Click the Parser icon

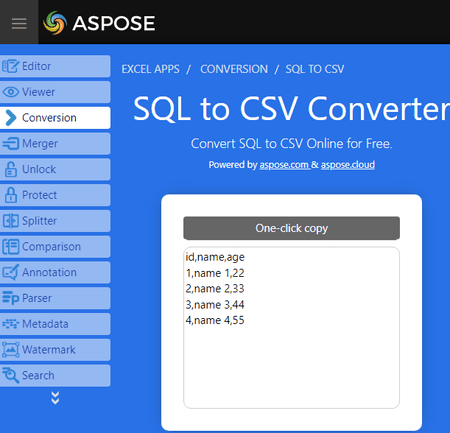[11, 298]
